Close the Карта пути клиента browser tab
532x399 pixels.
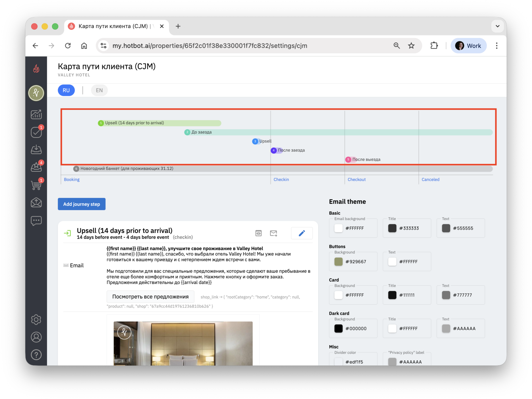click(162, 26)
